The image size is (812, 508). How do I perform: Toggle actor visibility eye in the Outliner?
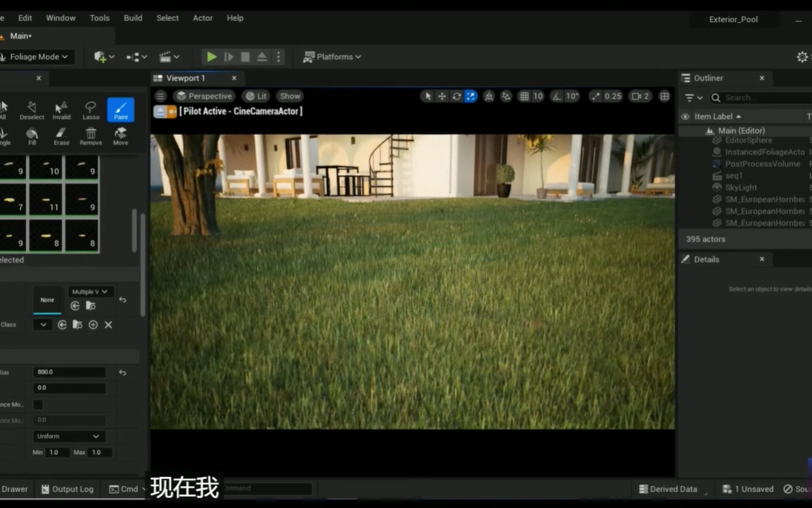(x=685, y=116)
